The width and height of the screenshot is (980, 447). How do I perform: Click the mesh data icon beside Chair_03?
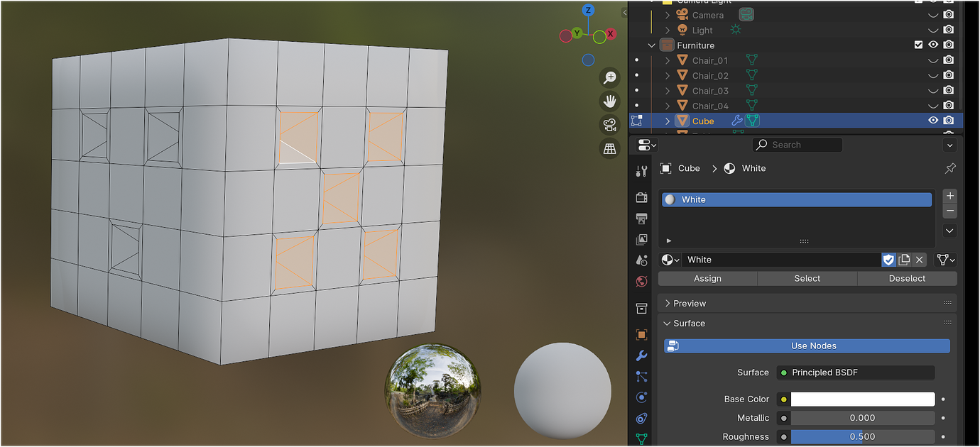[x=751, y=91]
